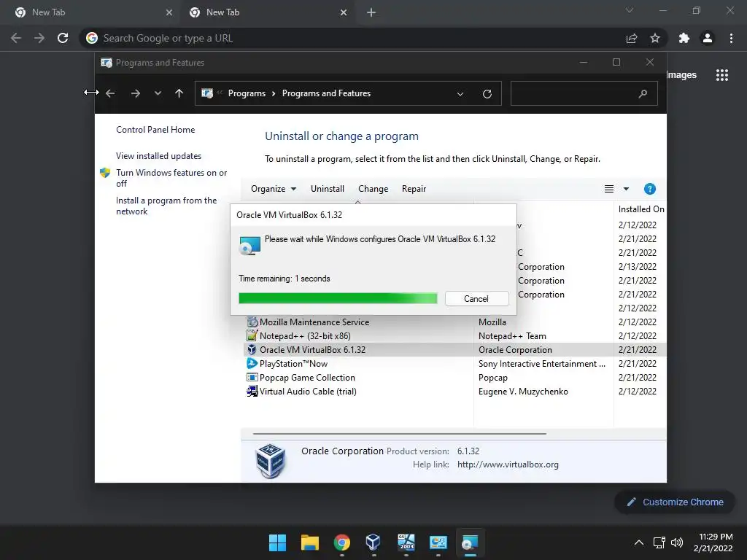Open help with blue question mark
The width and height of the screenshot is (747, 560).
(649, 189)
